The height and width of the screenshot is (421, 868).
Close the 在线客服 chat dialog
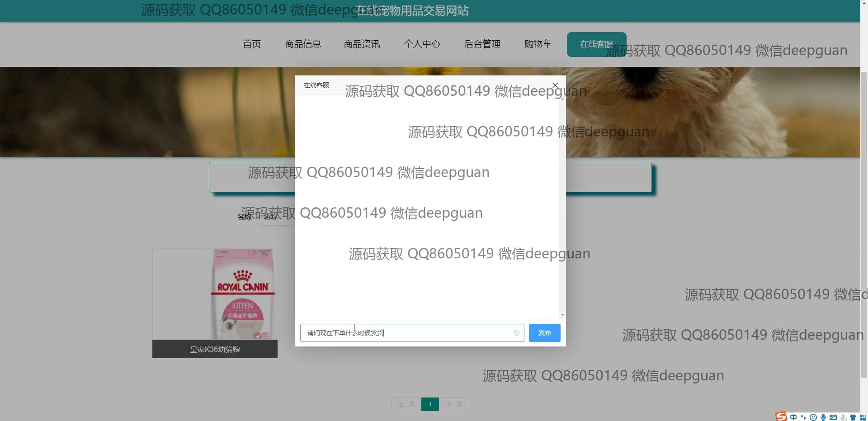point(555,85)
